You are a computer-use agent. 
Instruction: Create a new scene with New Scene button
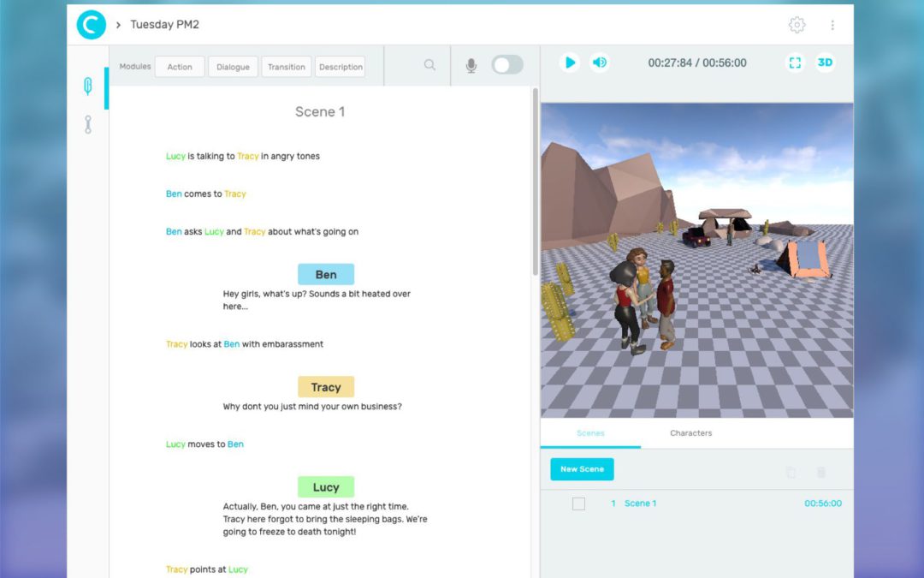(581, 468)
